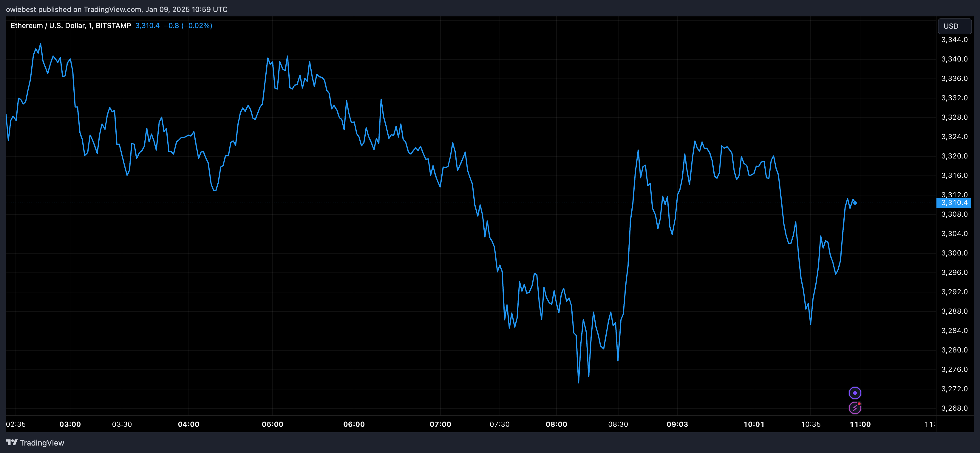Click the change value −0.8 (−0.02%)

[188, 25]
